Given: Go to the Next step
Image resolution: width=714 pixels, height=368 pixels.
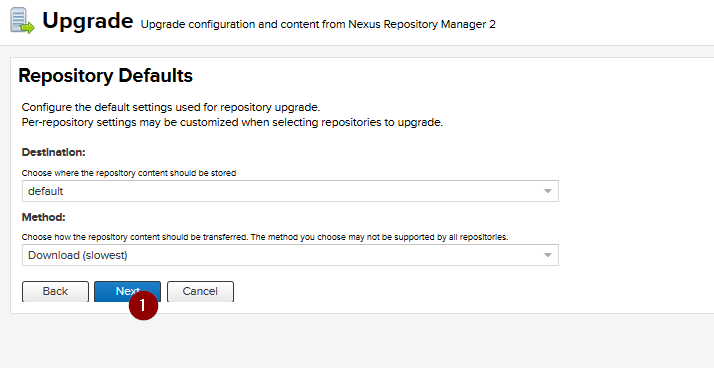Looking at the screenshot, I should coord(128,291).
